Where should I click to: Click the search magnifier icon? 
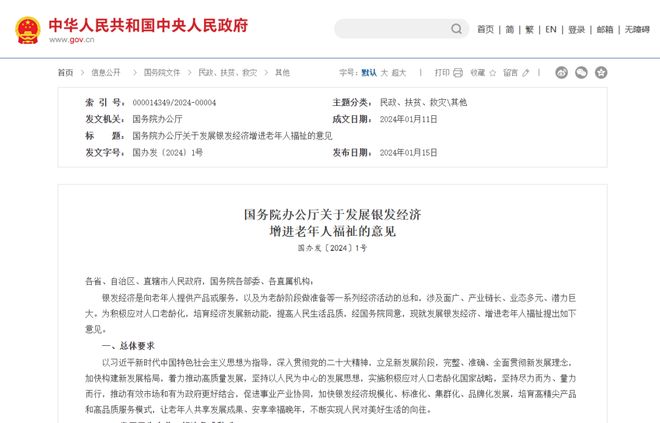coord(456,29)
